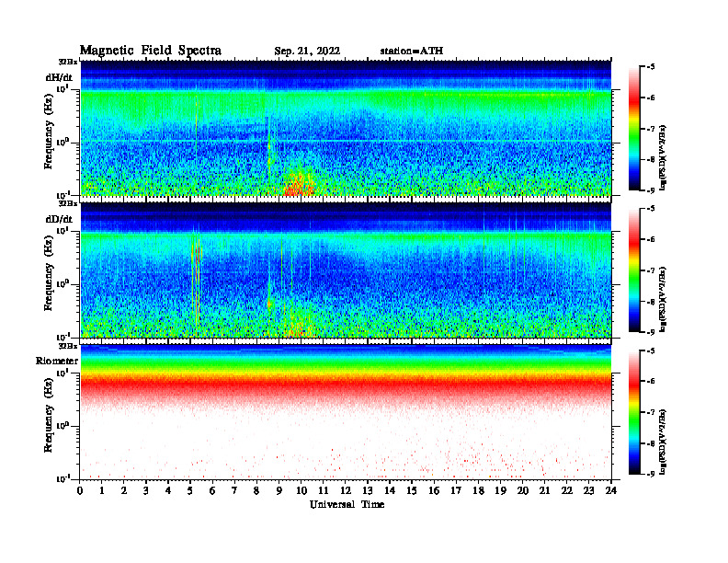Select the "dH/dt" panel label
The width and height of the screenshot is (728, 563).
click(59, 77)
